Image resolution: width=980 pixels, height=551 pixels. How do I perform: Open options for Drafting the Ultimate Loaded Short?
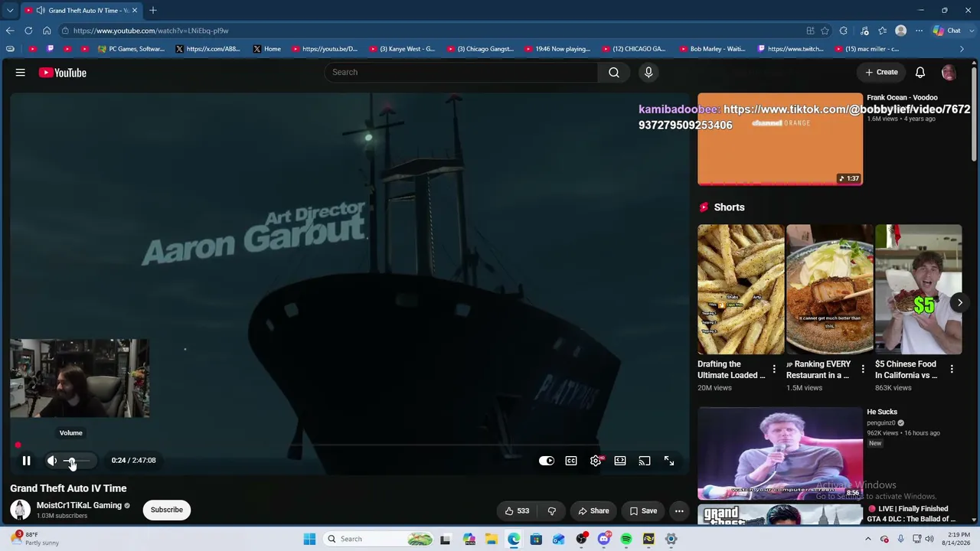pos(774,370)
